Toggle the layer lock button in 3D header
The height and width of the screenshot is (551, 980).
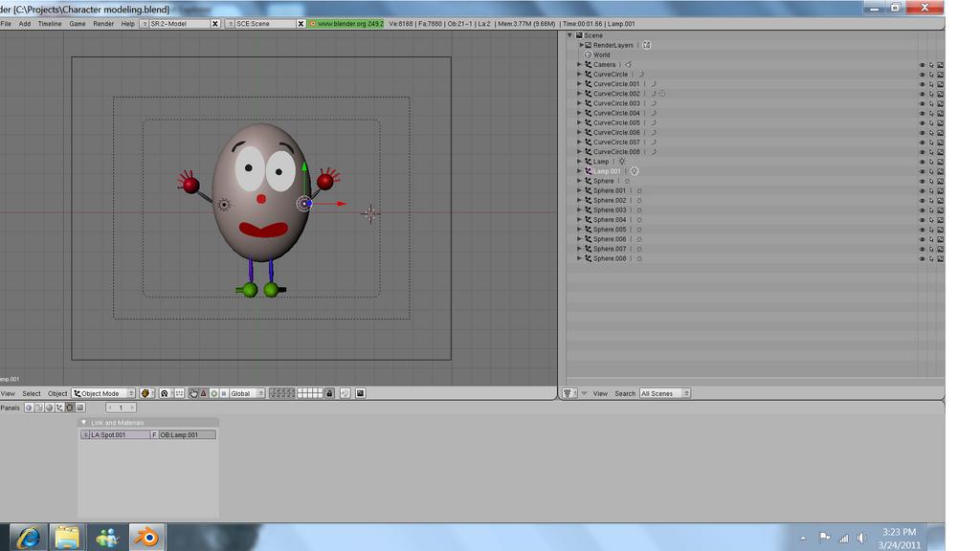(x=329, y=393)
